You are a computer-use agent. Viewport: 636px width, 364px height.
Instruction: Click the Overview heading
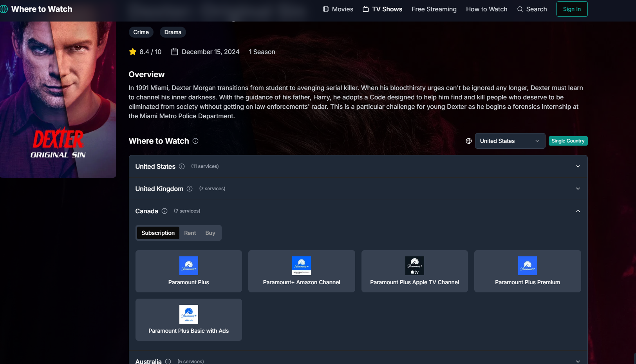146,74
